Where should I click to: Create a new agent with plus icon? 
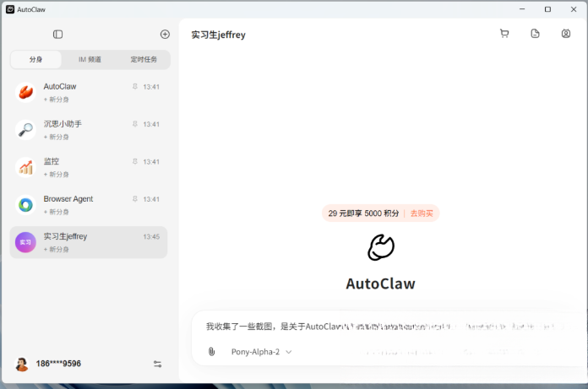click(165, 35)
